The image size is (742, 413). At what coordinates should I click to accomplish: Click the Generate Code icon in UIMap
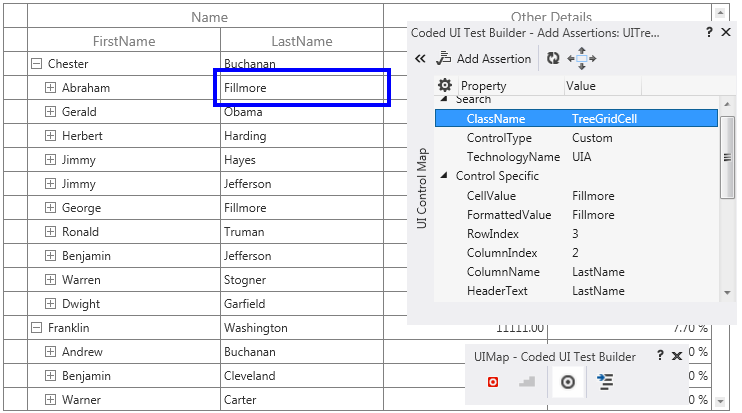(605, 381)
